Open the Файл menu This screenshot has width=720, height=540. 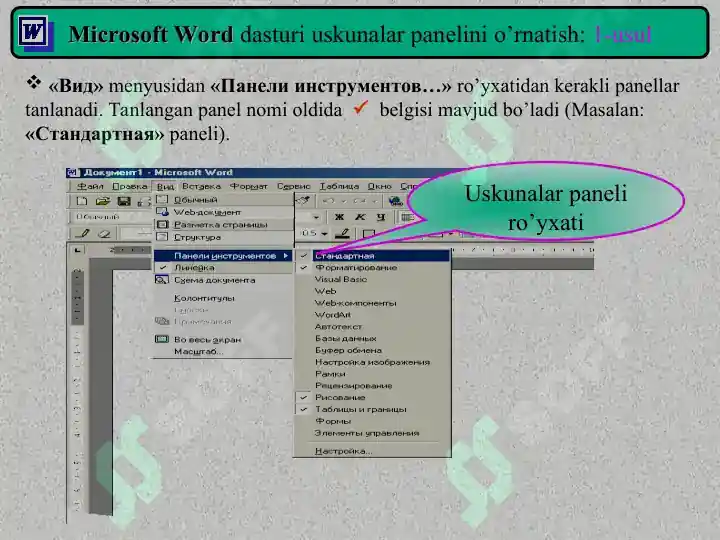(x=90, y=186)
